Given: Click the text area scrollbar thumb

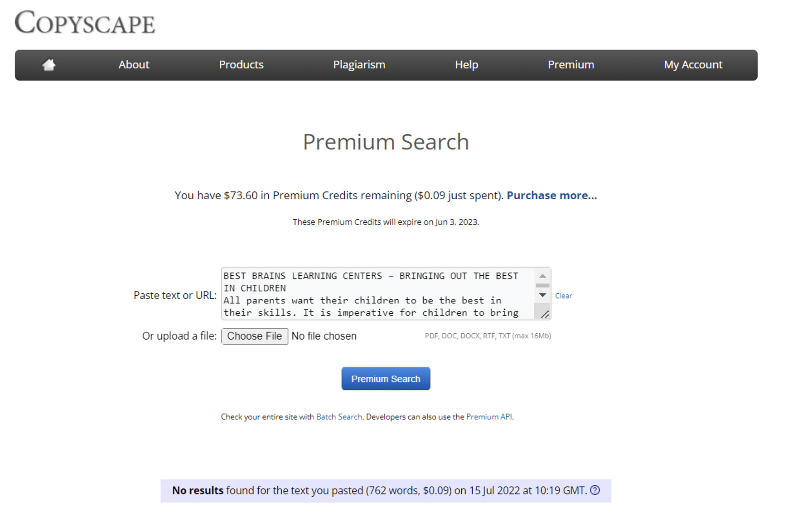Looking at the screenshot, I should [x=542, y=286].
